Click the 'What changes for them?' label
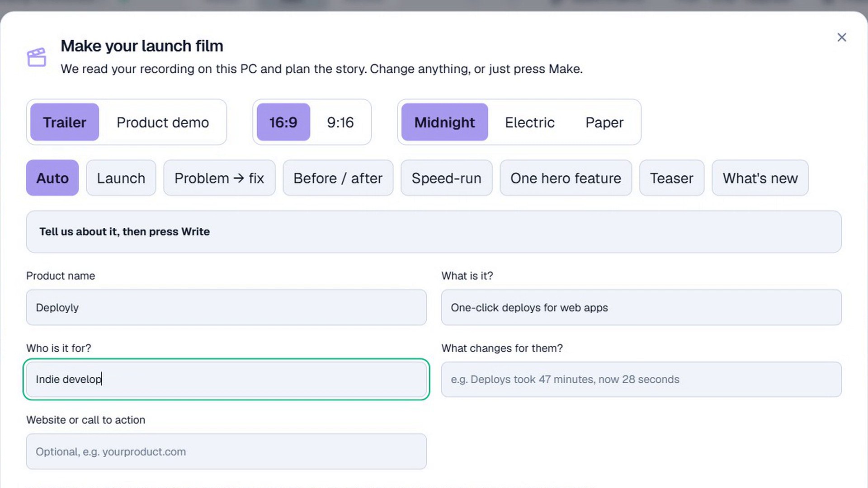 (502, 348)
